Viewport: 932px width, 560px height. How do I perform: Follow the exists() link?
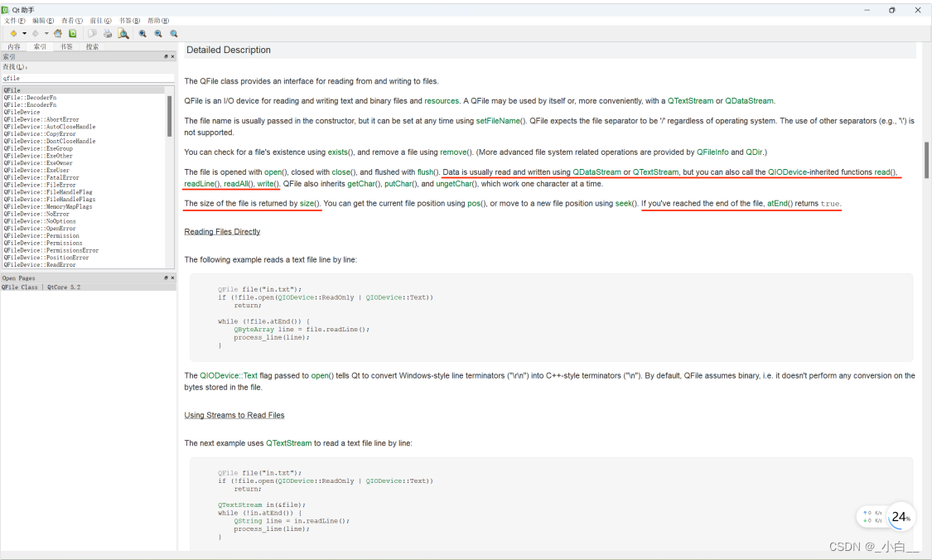point(340,152)
